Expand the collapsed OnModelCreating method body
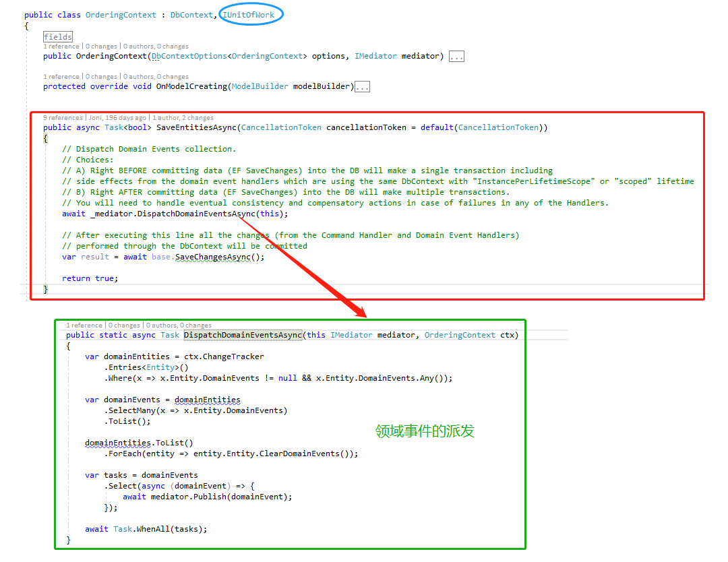Image resolution: width=728 pixels, height=562 pixels. 362,87
